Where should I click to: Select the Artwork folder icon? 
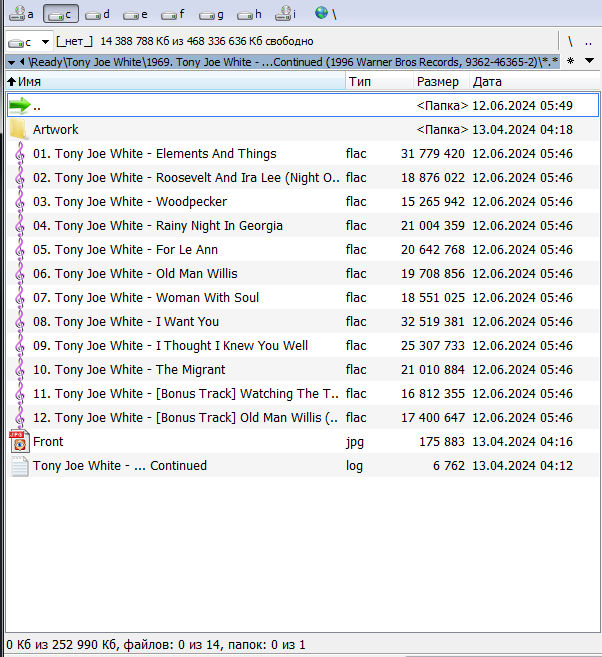pyautogui.click(x=18, y=129)
